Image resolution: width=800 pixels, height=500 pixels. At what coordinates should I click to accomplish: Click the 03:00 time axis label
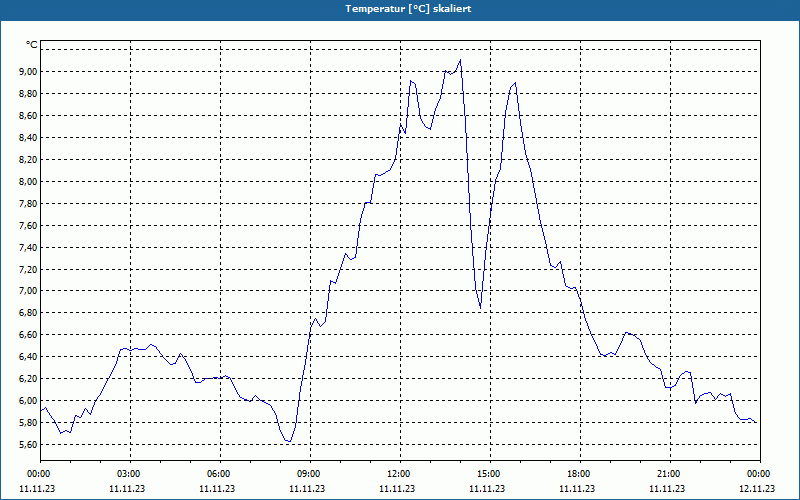click(131, 474)
